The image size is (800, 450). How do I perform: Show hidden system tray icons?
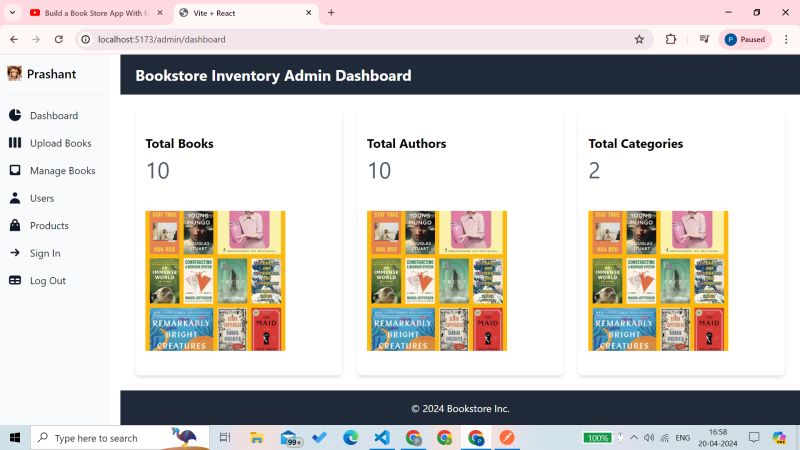pyautogui.click(x=634, y=438)
